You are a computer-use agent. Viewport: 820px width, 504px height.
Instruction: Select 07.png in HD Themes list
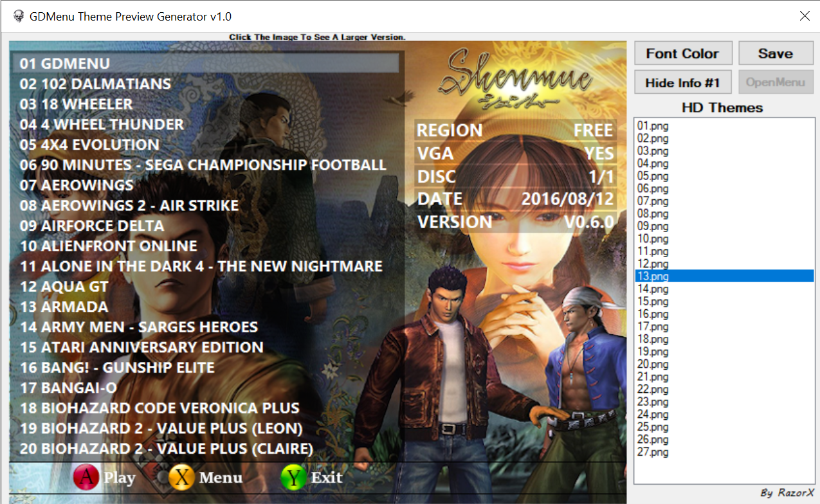click(x=724, y=201)
